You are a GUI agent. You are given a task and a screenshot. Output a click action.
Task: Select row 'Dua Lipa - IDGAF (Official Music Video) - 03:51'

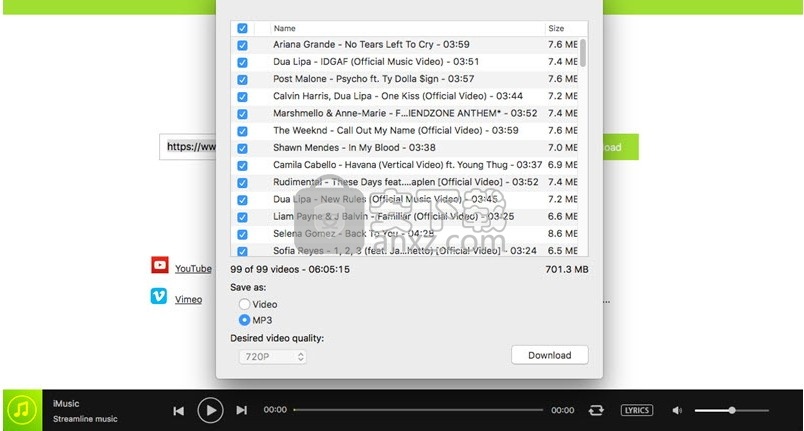405,61
